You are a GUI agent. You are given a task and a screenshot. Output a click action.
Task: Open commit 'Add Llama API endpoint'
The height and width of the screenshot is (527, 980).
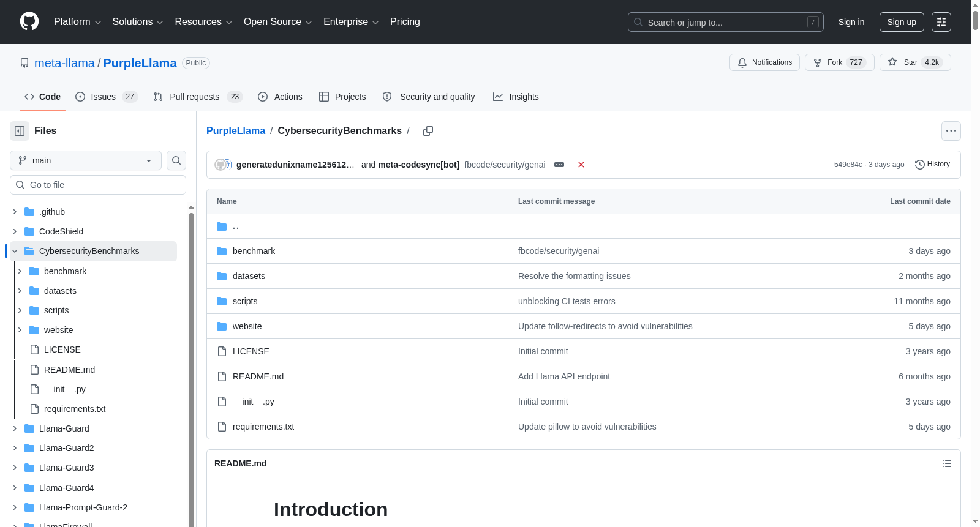[x=564, y=376]
